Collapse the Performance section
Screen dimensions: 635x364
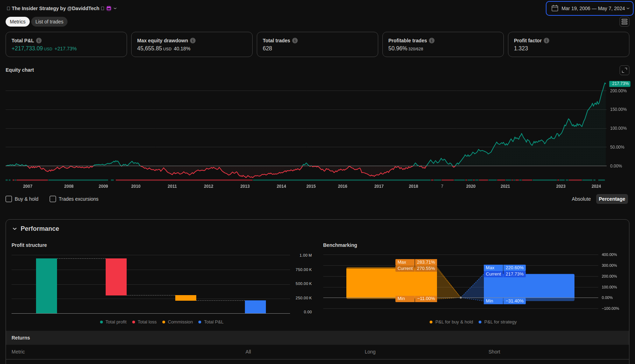[15, 229]
